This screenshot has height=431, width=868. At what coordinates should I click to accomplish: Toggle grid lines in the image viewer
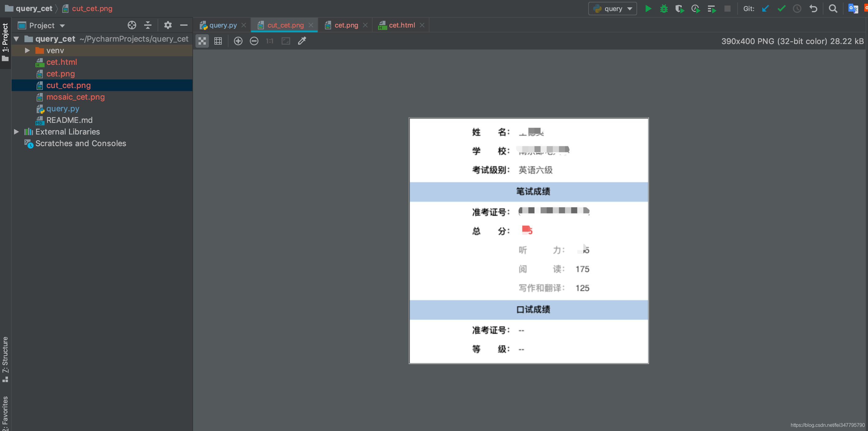tap(218, 41)
